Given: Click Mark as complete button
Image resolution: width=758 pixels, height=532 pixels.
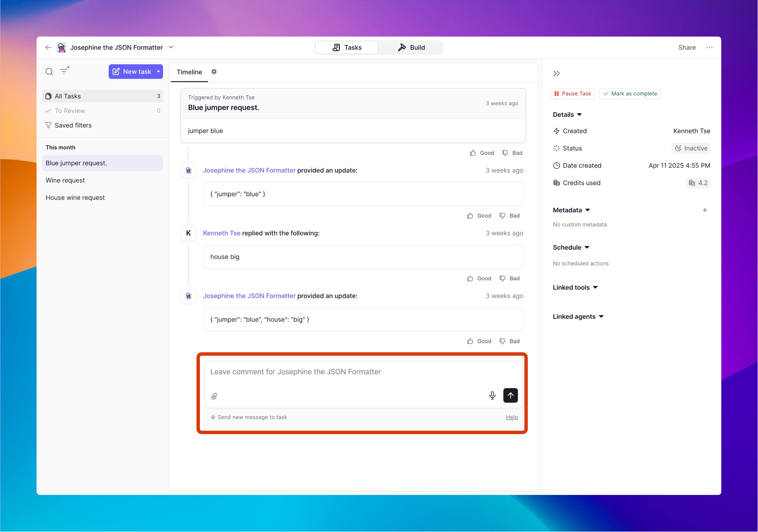Looking at the screenshot, I should pyautogui.click(x=630, y=94).
